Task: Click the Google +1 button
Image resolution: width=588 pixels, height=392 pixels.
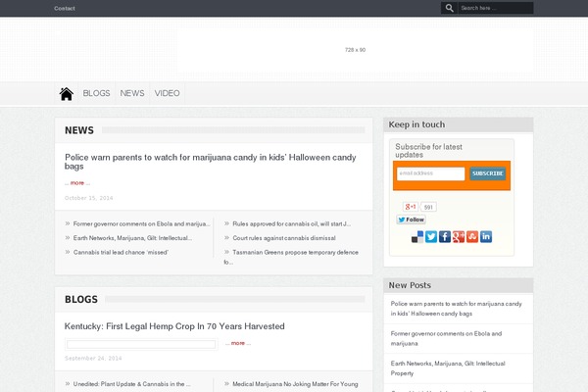Action: [x=411, y=207]
